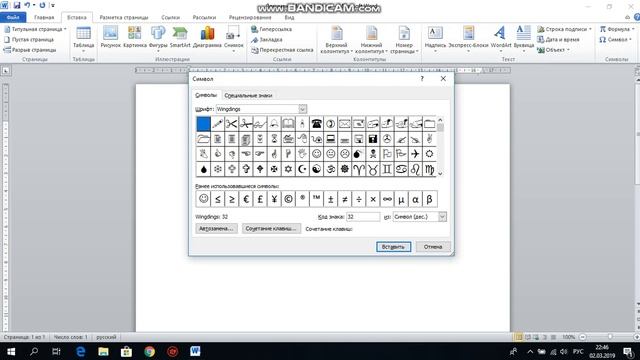
Task: Open File Explorer from the taskbar
Action: (x=103, y=351)
